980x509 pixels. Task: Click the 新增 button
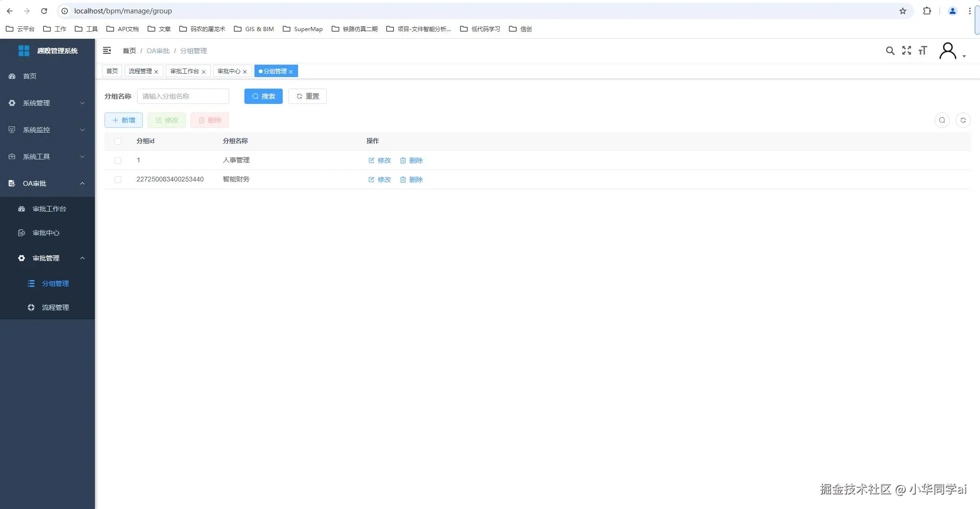(x=124, y=120)
